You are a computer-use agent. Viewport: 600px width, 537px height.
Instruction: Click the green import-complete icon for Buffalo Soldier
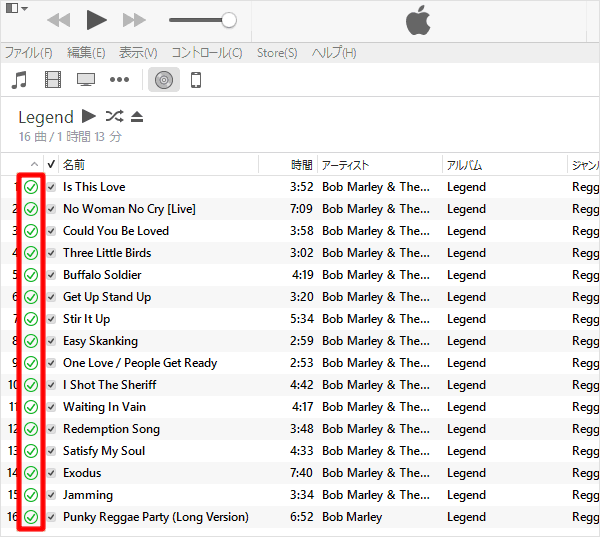(31, 275)
